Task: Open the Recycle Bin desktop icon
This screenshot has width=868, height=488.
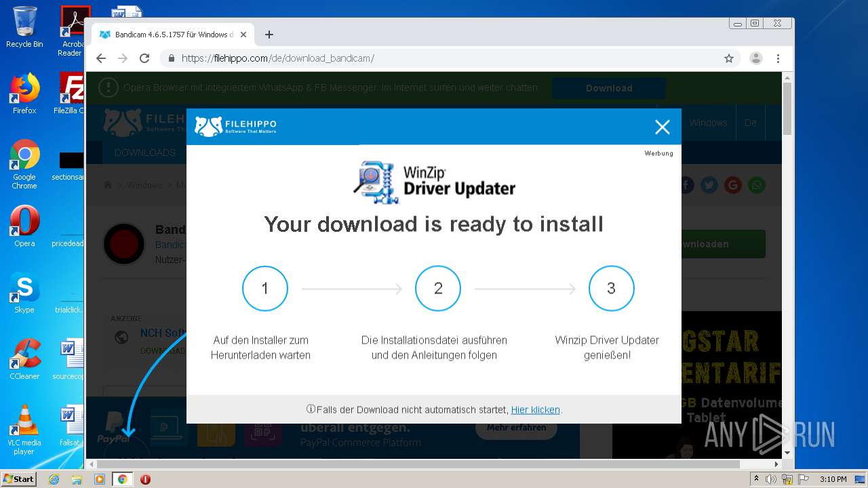Action: pyautogui.click(x=24, y=27)
